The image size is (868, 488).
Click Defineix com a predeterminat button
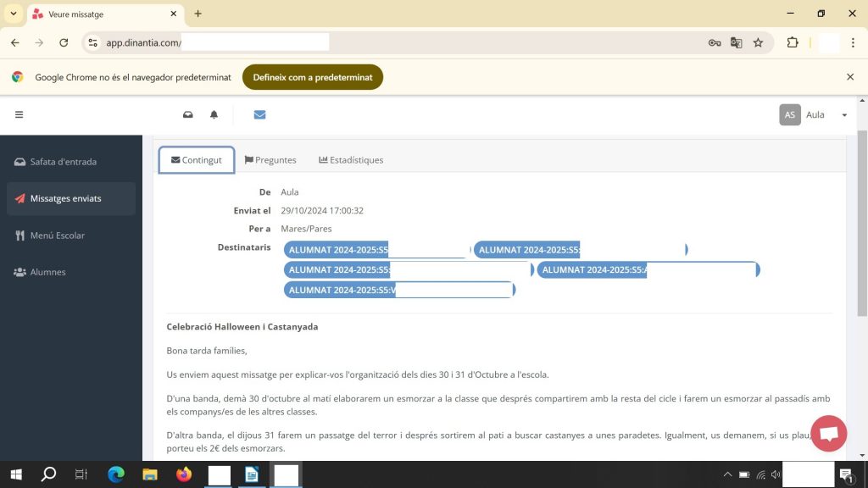312,77
